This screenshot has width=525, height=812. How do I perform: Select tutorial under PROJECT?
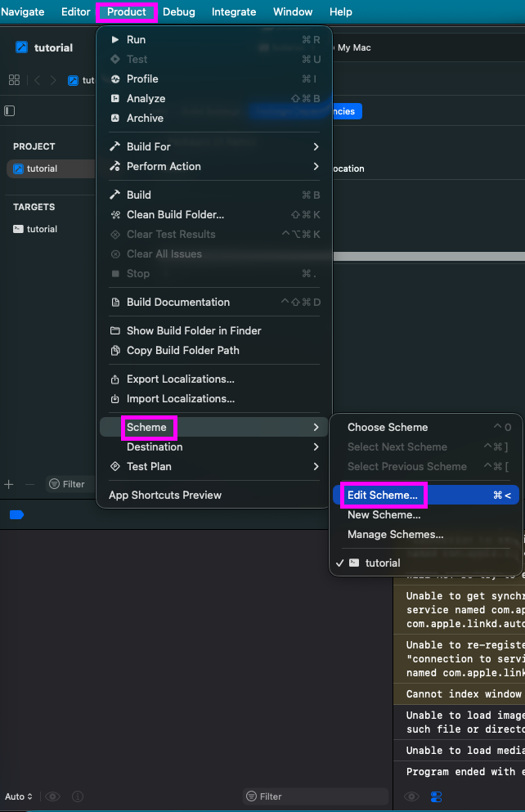pyautogui.click(x=50, y=168)
